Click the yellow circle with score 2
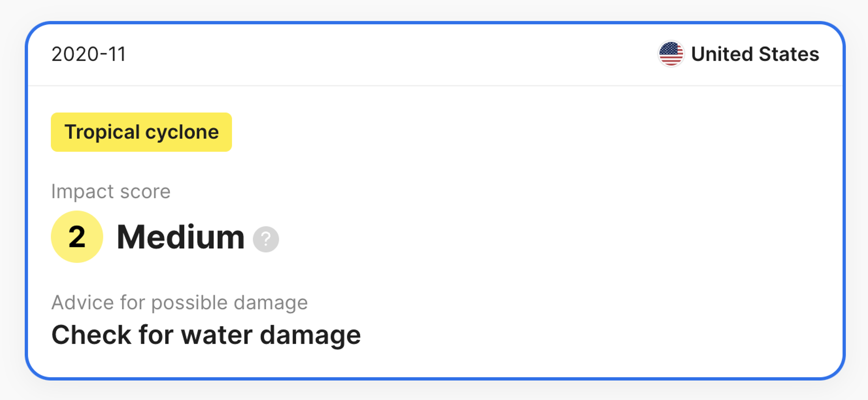 pyautogui.click(x=77, y=237)
